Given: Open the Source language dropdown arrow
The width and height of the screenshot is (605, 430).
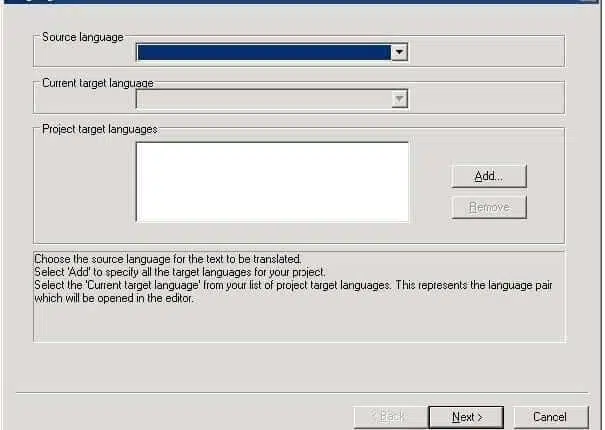Looking at the screenshot, I should (399, 52).
